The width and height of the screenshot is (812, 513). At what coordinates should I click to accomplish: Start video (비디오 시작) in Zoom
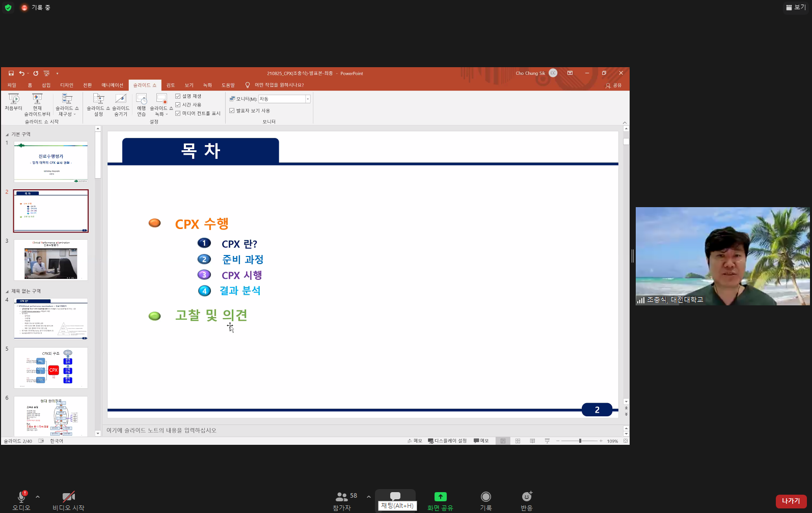pos(68,500)
